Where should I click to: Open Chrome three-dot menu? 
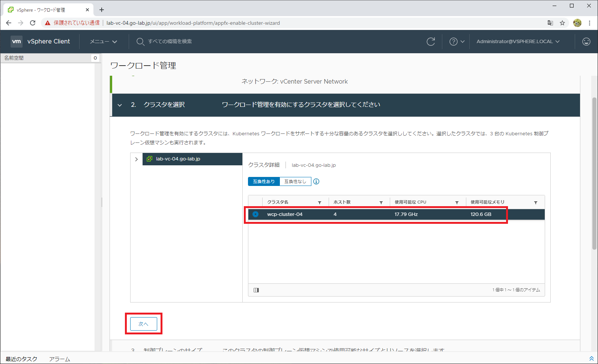tap(590, 23)
